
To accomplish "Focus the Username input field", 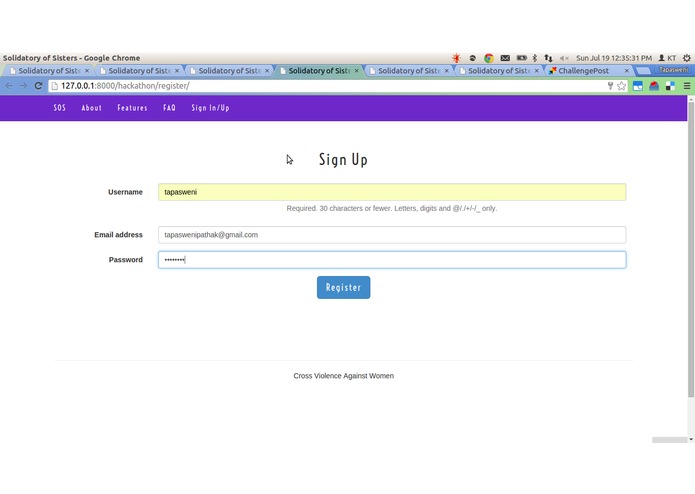I will click(x=392, y=192).
